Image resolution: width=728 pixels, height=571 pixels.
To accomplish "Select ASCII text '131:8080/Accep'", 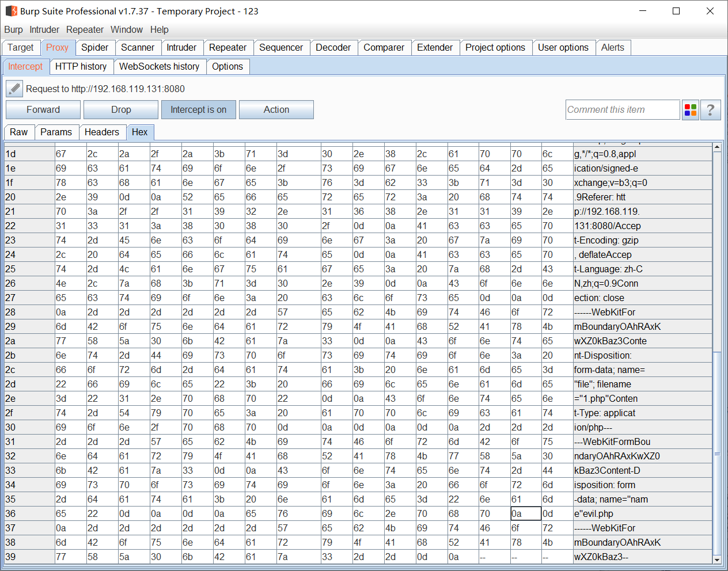I will (x=608, y=226).
